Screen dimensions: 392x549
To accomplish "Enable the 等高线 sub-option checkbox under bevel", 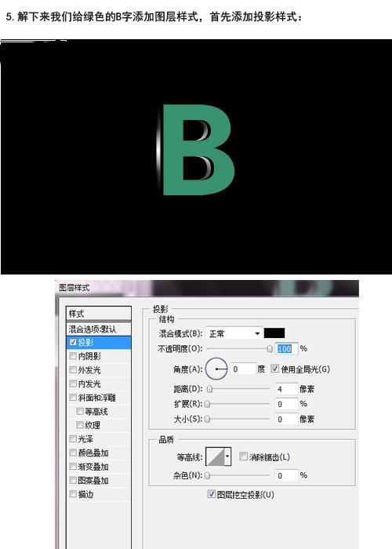I will tap(80, 411).
